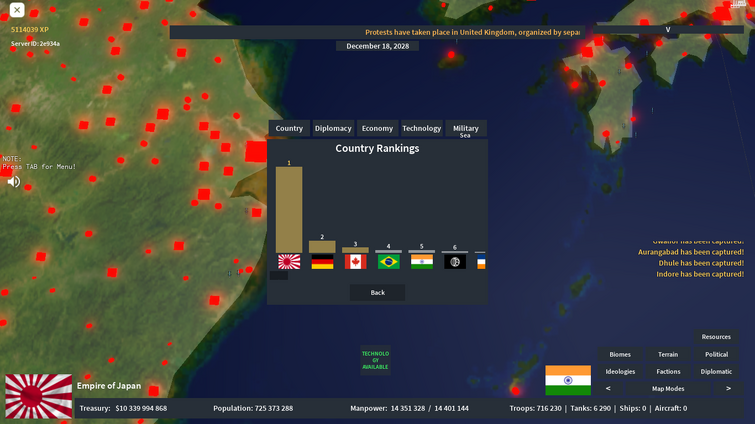Click the Manpower 14 351 328 value

click(408, 408)
